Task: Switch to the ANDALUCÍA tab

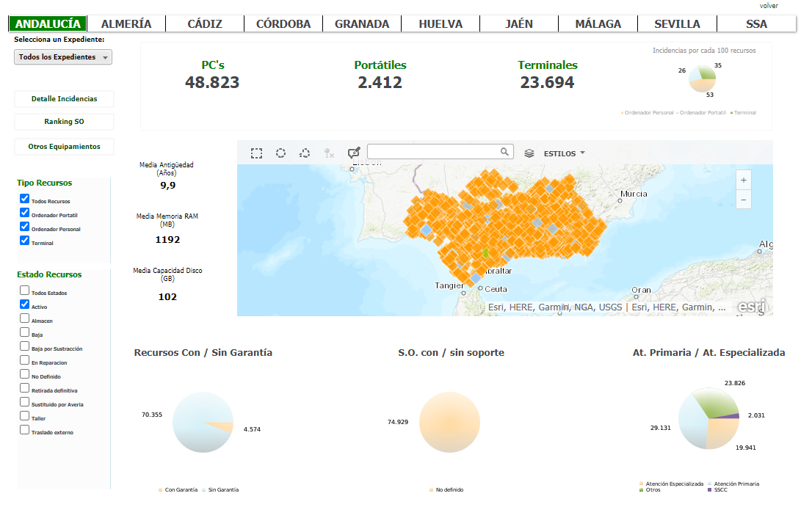Action: click(48, 23)
